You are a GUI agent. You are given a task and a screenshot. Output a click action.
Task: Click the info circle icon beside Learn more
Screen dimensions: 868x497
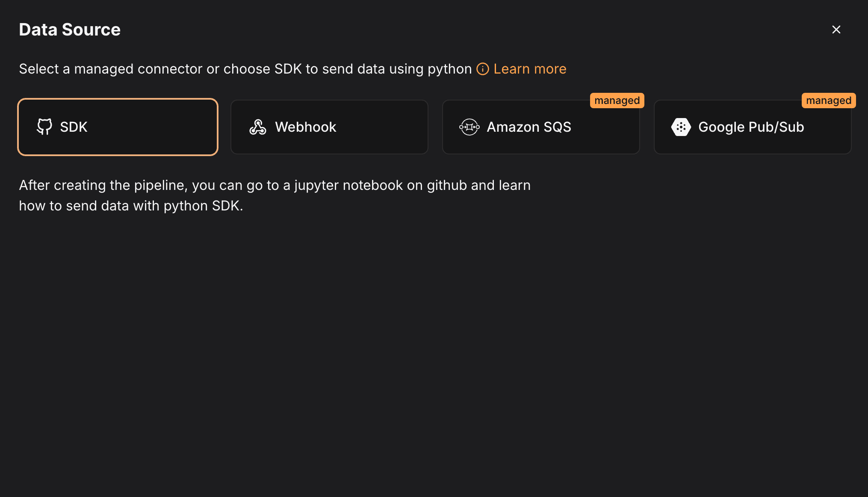(x=483, y=69)
